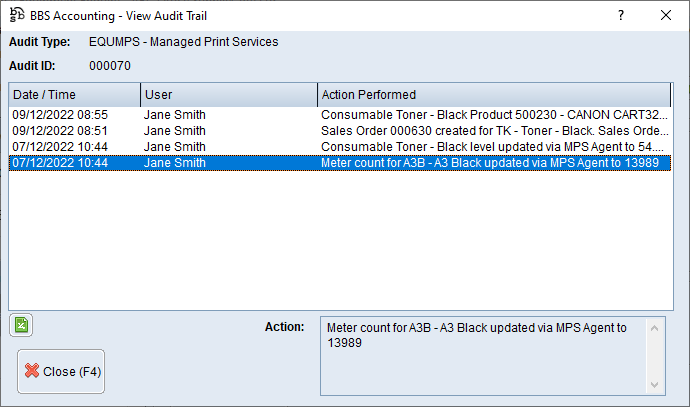Sort by the User column header

click(x=228, y=94)
